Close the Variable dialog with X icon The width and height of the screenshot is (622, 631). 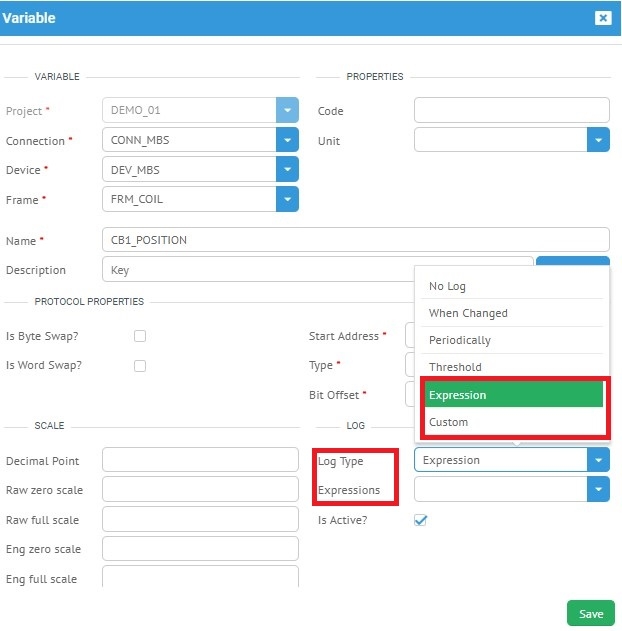coord(602,18)
